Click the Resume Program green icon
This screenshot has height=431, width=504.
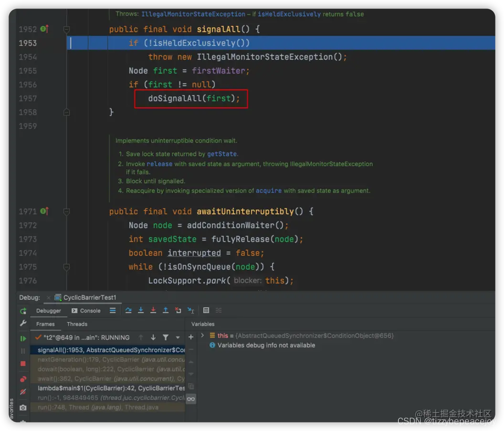[23, 338]
